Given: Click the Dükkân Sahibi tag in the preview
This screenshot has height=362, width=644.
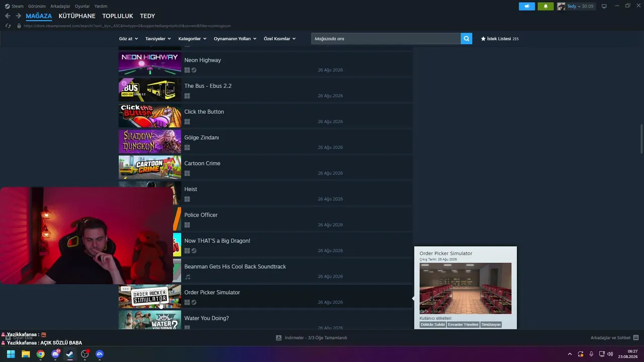Looking at the screenshot, I should [433, 325].
